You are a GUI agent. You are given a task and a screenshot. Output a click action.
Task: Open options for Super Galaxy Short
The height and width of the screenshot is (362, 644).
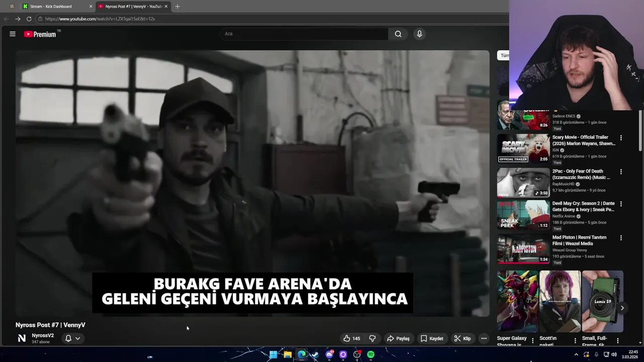click(x=533, y=340)
